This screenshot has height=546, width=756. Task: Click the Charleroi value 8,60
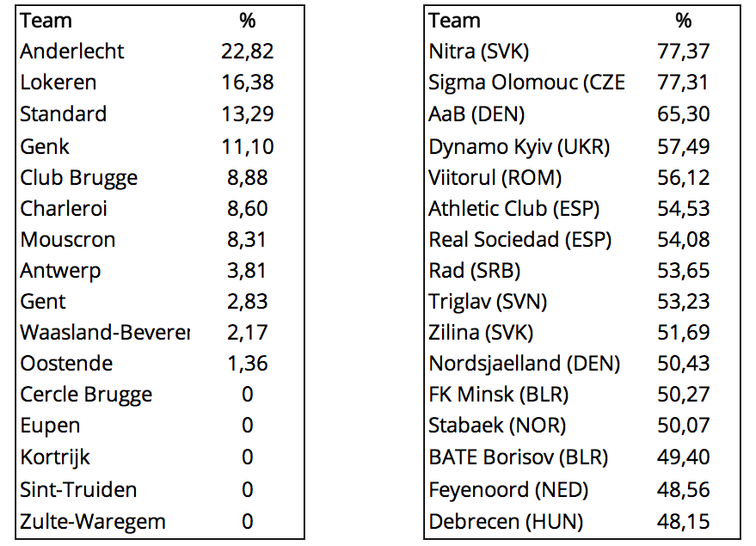coord(248,209)
